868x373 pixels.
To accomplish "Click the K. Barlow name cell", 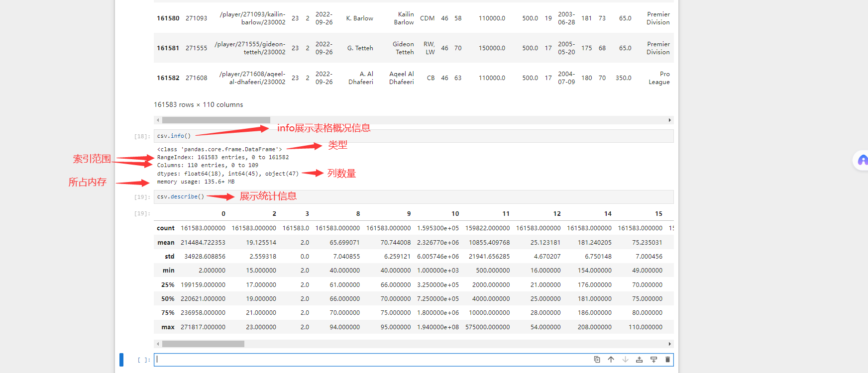I will (360, 18).
